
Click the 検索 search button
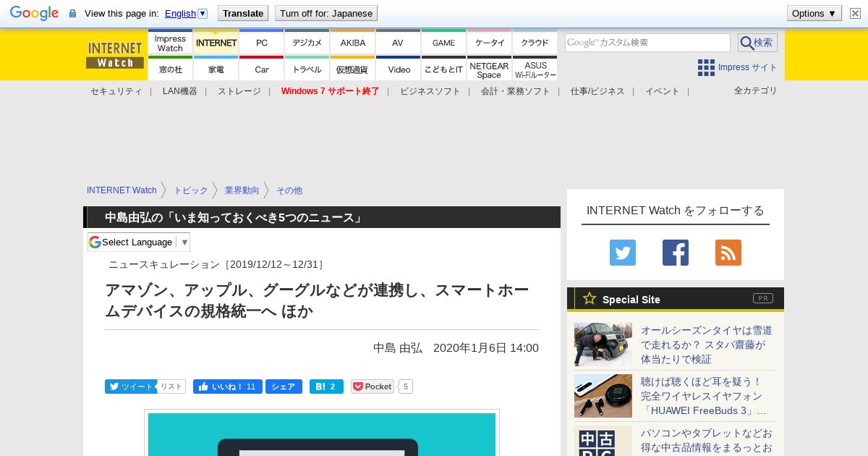click(757, 43)
